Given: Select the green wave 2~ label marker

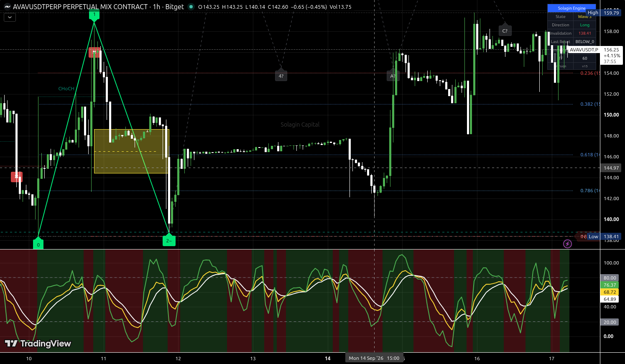Looking at the screenshot, I should click(x=169, y=240).
